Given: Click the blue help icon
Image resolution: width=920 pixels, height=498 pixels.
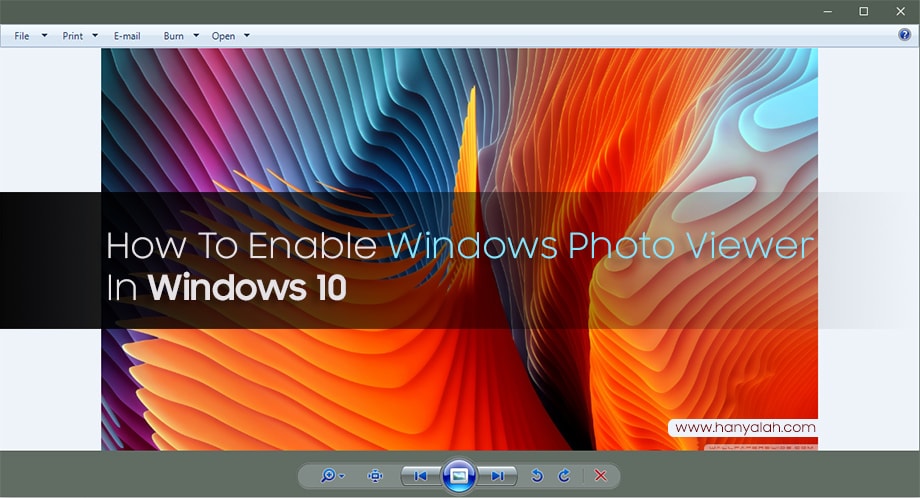Looking at the screenshot, I should click(x=904, y=35).
